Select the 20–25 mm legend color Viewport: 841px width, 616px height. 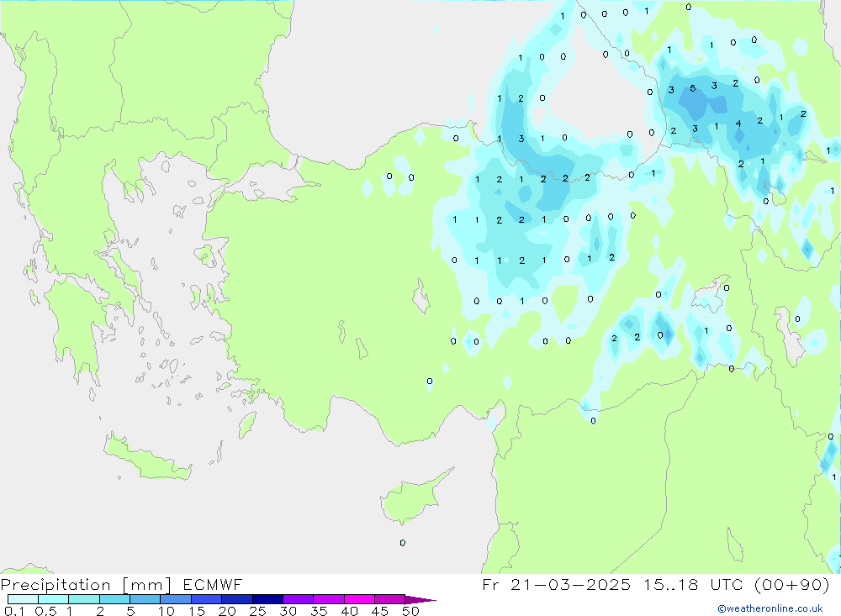[x=236, y=599]
